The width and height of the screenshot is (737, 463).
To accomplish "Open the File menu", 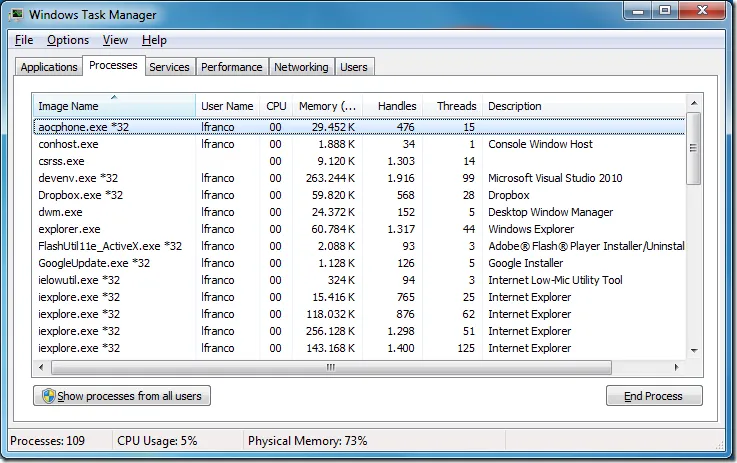I will pyautogui.click(x=24, y=40).
